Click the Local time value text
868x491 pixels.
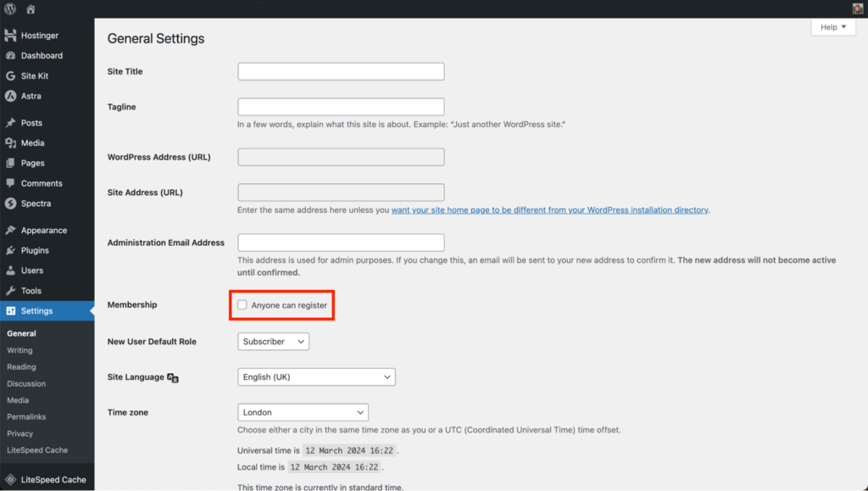click(x=334, y=467)
